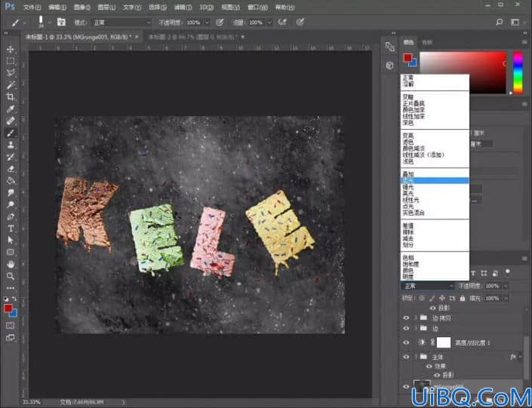This screenshot has height=408, width=532.
Task: Select the Lasso tool
Action: (x=11, y=73)
